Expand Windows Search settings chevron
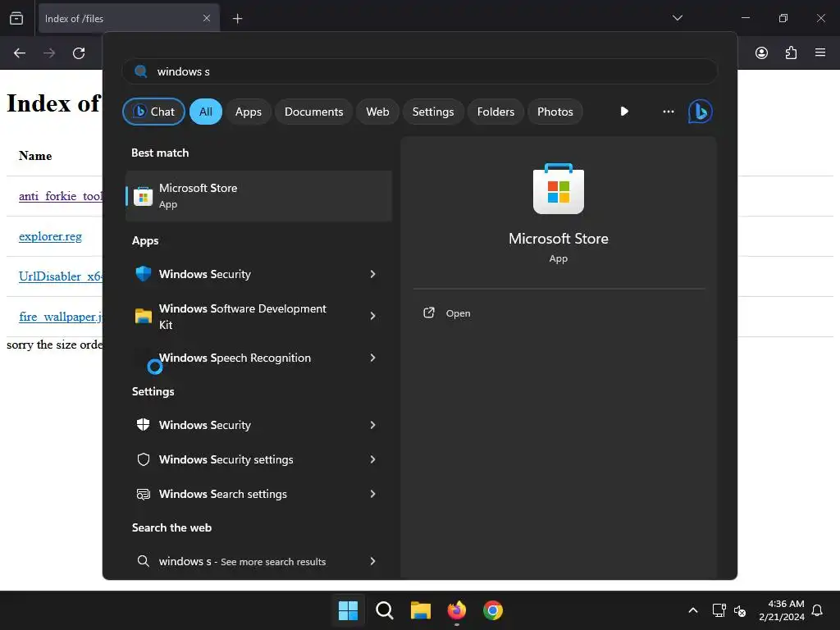Image resolution: width=840 pixels, height=630 pixels. 373,494
